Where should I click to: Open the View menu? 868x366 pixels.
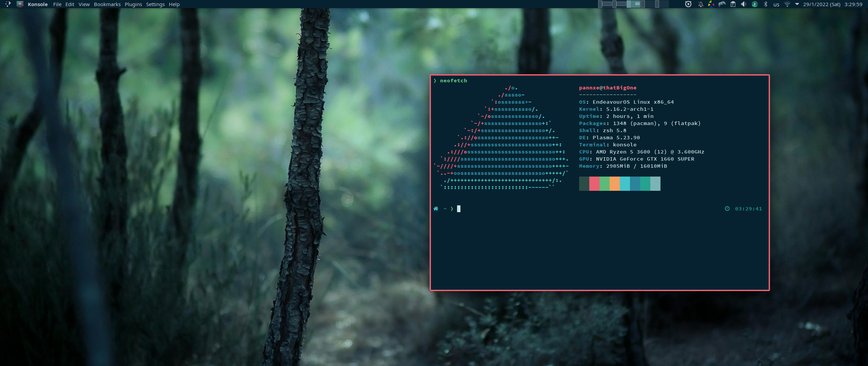click(x=84, y=4)
